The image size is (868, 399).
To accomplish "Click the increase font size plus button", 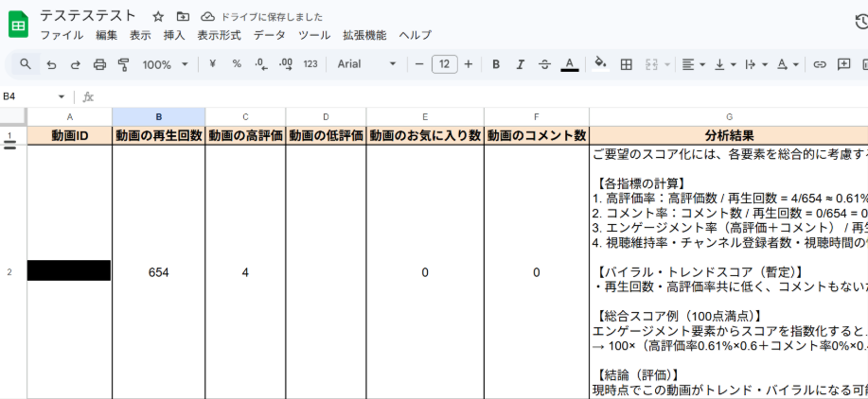I will coord(469,64).
